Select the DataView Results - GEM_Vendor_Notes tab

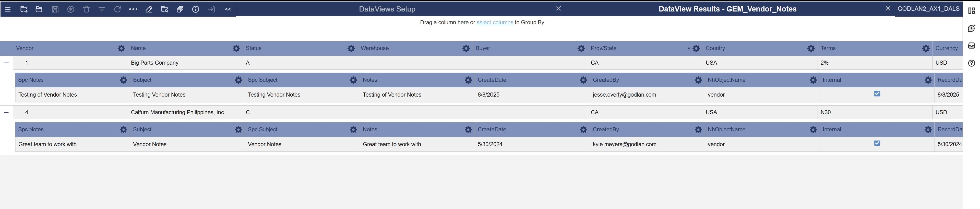tap(727, 9)
